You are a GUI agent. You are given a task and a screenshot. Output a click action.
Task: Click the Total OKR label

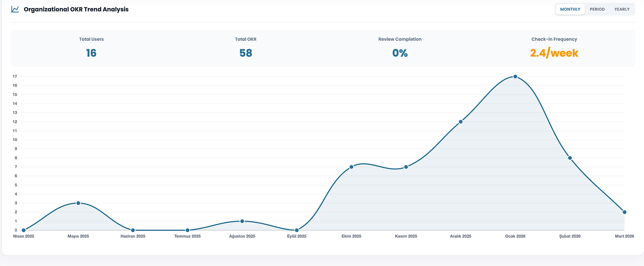246,39
